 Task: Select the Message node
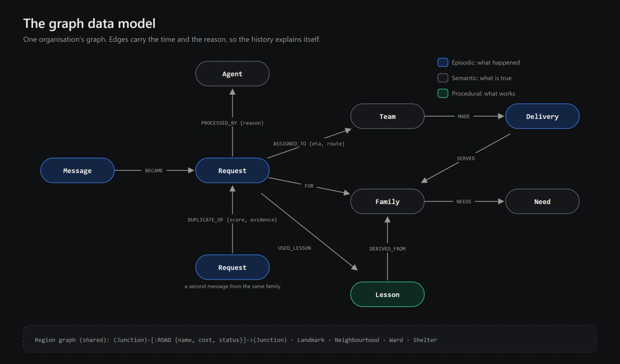77,170
